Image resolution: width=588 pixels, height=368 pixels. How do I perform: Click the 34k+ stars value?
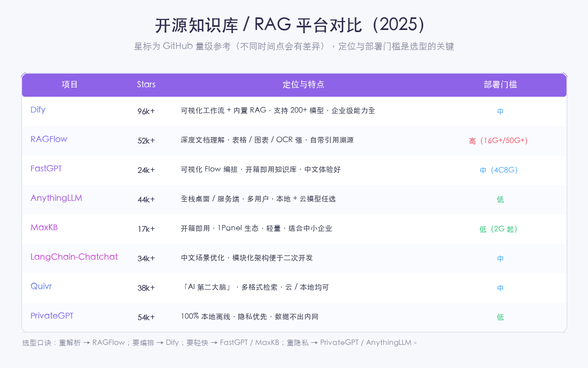146,258
